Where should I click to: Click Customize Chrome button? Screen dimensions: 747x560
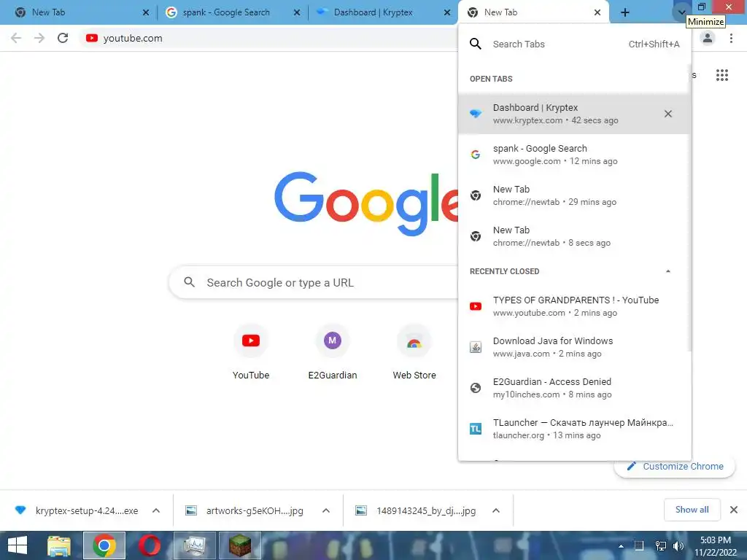point(675,466)
